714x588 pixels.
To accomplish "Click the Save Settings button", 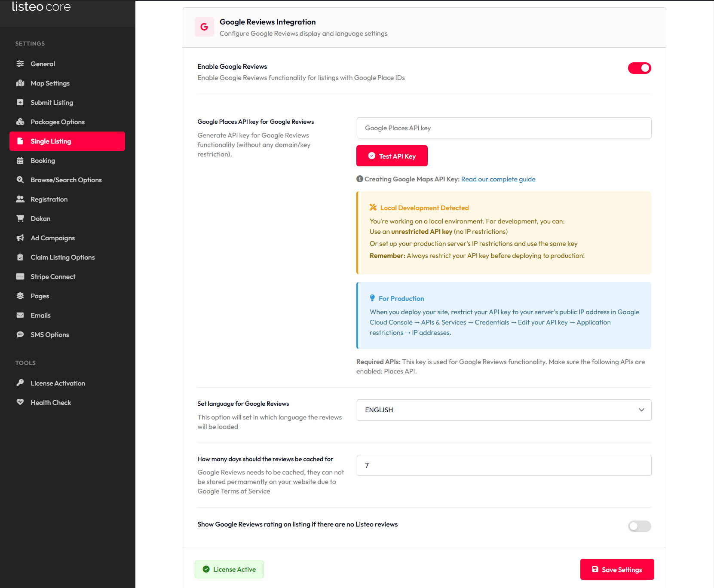I will click(617, 570).
